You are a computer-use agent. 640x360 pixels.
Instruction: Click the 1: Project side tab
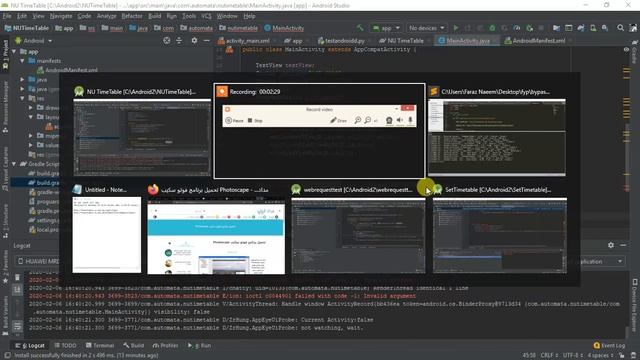pos(5,55)
